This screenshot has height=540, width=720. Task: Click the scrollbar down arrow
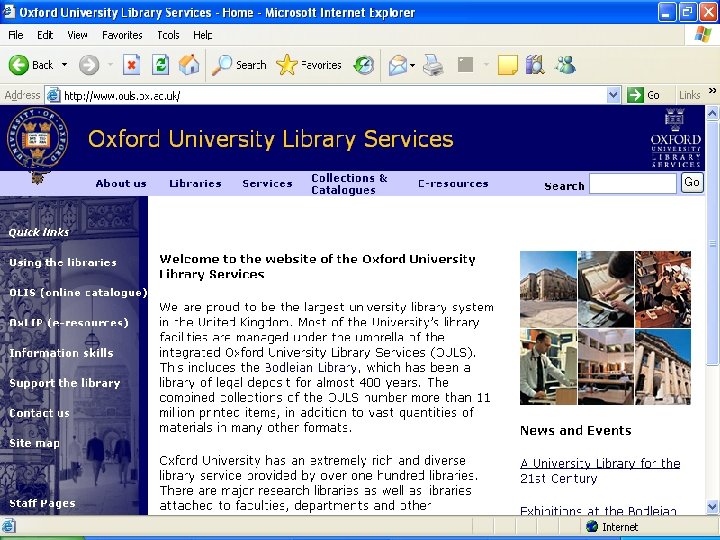pos(712,507)
